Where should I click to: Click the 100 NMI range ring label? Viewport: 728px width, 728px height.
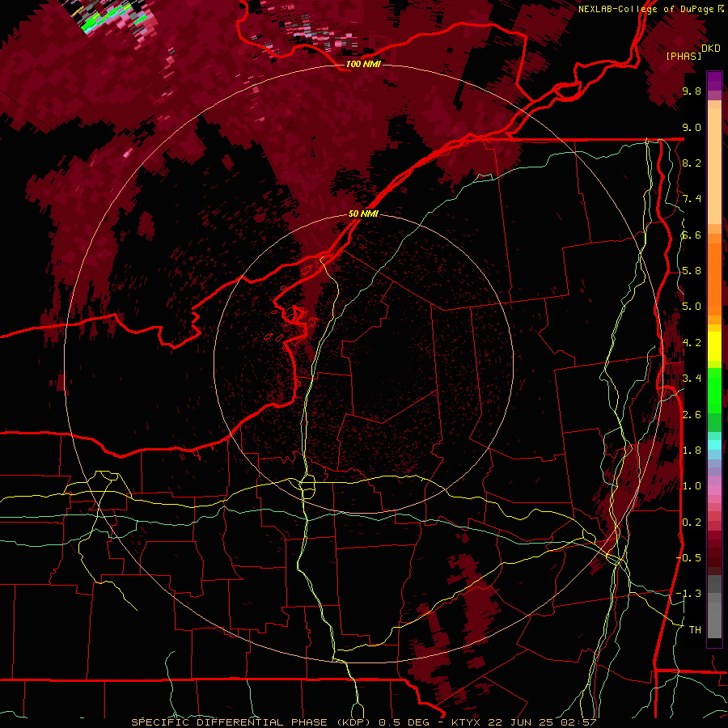[363, 64]
